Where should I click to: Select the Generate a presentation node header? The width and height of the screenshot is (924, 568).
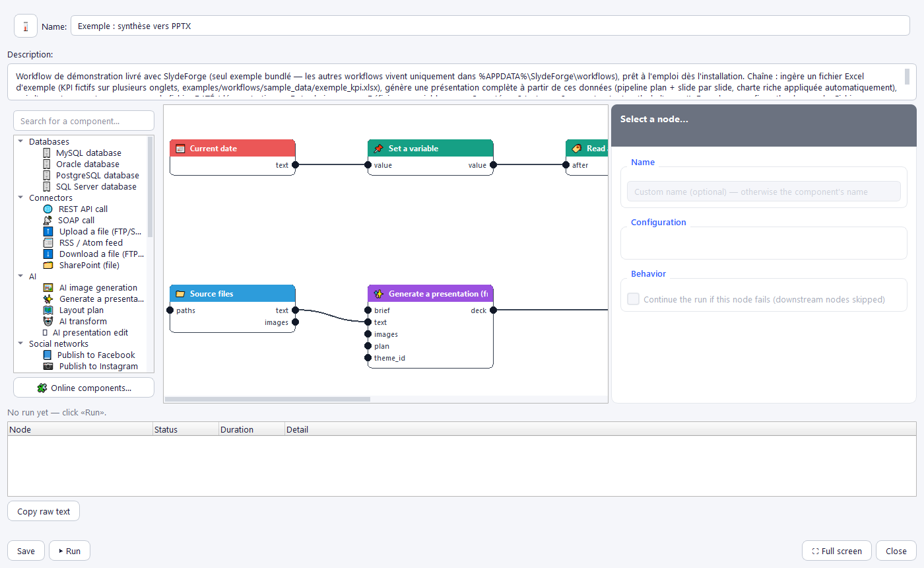(x=430, y=294)
